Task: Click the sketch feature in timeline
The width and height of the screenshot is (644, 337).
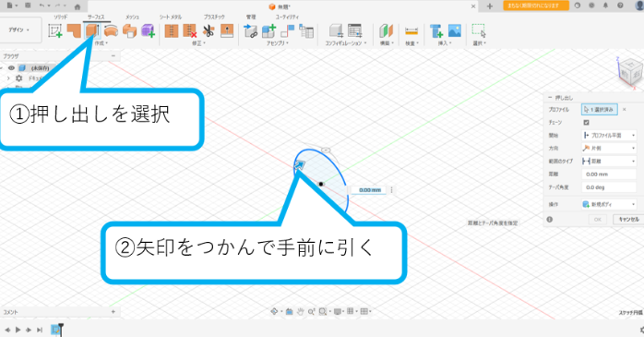Action: (55, 330)
